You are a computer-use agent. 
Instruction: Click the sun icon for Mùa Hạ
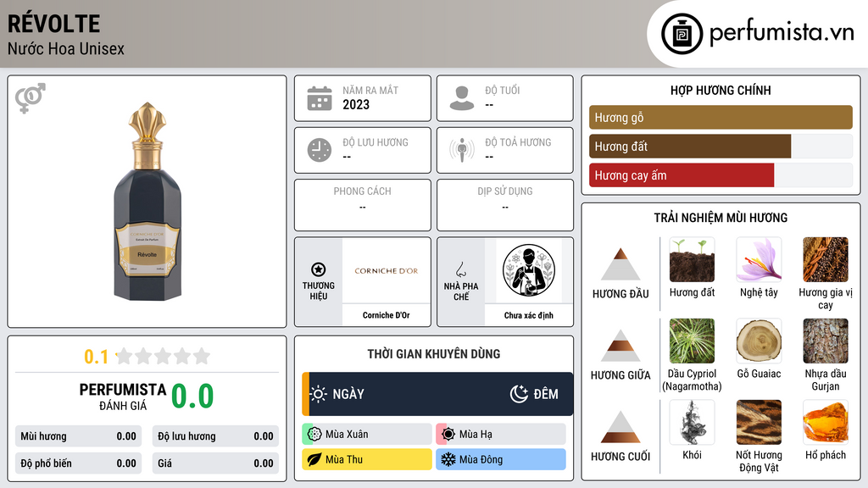[x=448, y=435]
